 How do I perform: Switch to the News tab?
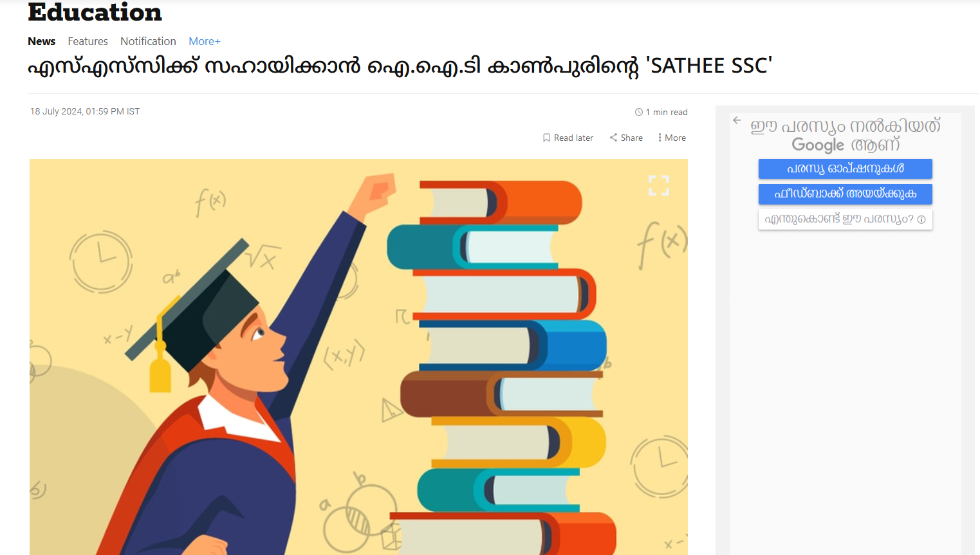pyautogui.click(x=42, y=41)
